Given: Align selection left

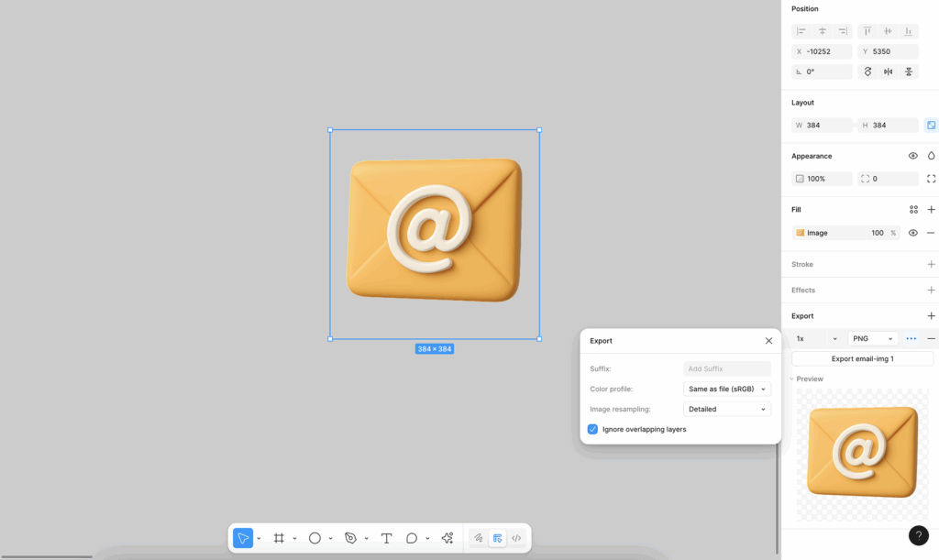Looking at the screenshot, I should point(801,31).
